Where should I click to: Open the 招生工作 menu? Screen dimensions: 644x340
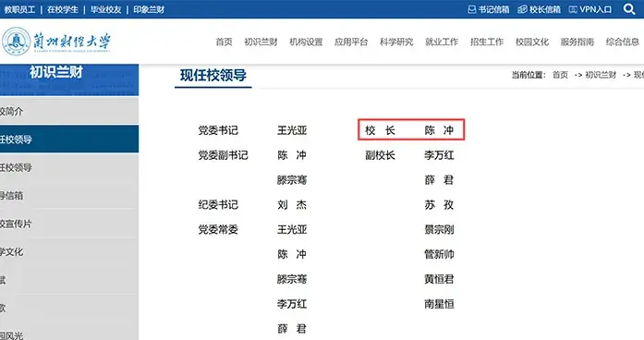(487, 42)
